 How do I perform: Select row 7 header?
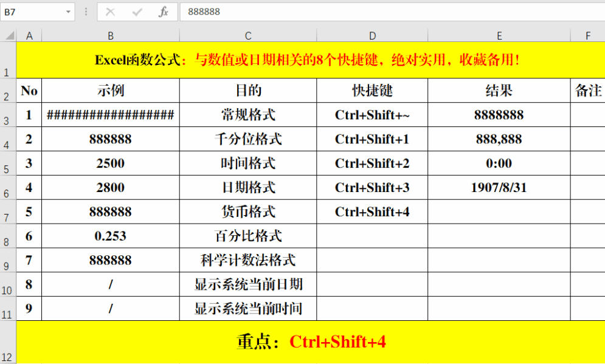pos(8,211)
